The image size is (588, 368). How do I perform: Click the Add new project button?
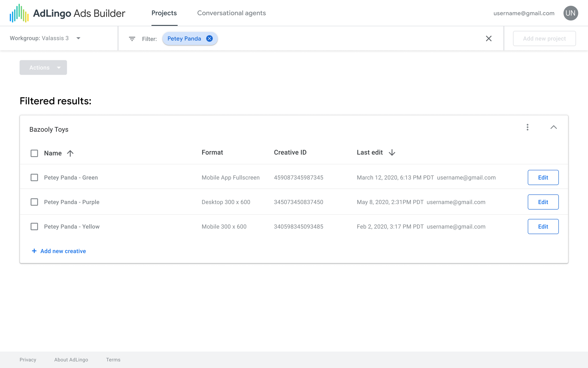pos(544,38)
